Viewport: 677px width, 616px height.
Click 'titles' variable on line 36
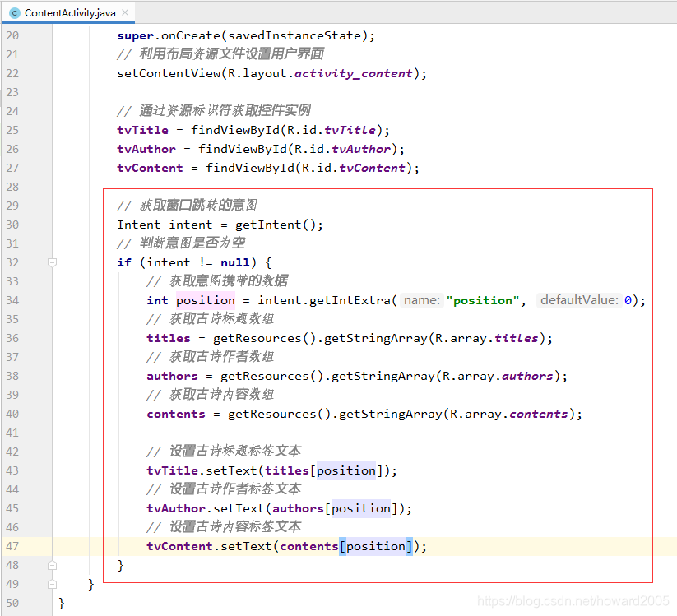[x=169, y=339]
